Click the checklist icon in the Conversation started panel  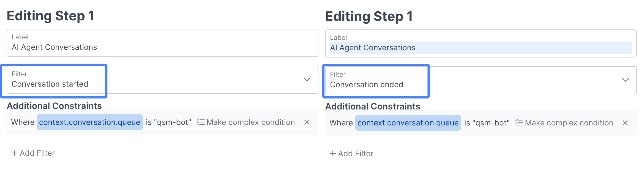[201, 122]
